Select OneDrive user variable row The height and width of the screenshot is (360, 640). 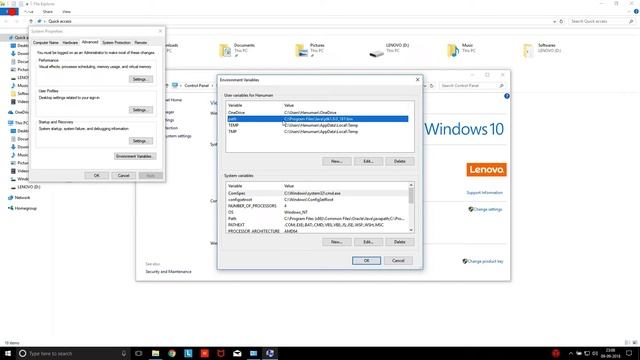tap(318, 112)
